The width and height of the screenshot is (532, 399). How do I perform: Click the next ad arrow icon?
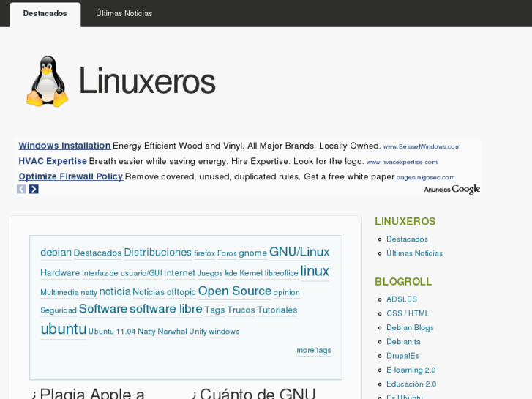coord(34,189)
